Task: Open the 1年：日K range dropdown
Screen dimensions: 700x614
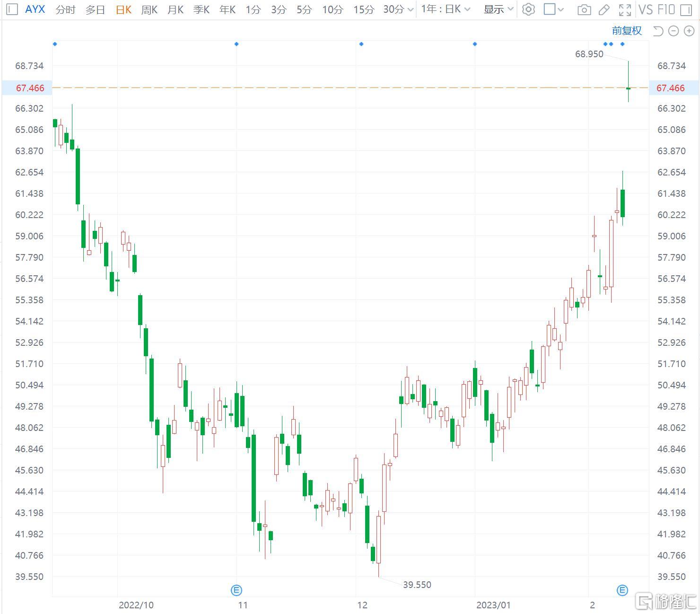Action: click(446, 9)
